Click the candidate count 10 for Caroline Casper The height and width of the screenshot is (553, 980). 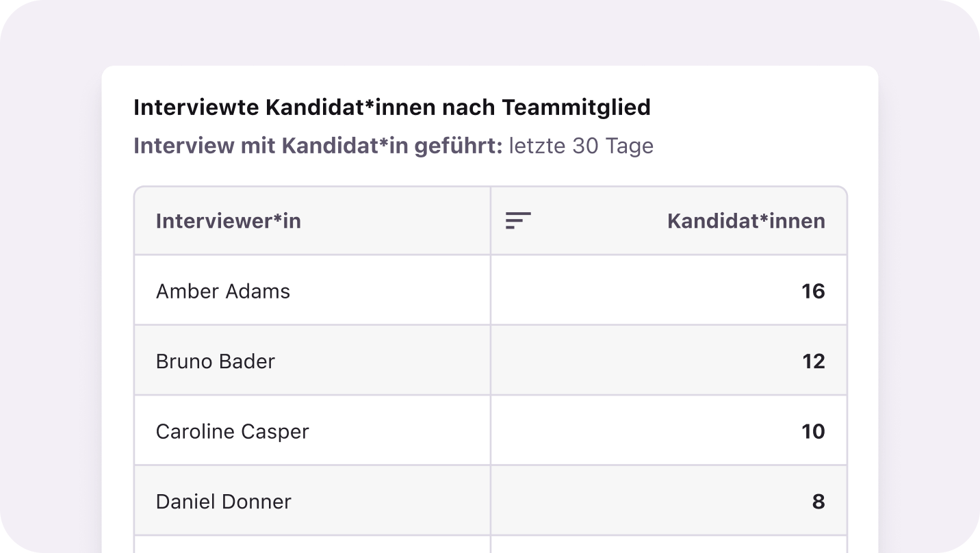pos(813,432)
